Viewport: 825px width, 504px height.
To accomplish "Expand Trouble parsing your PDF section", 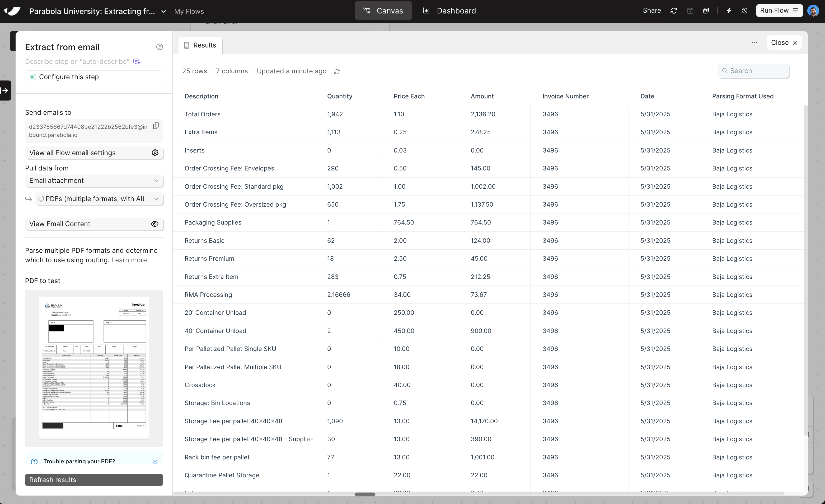I will click(x=155, y=462).
